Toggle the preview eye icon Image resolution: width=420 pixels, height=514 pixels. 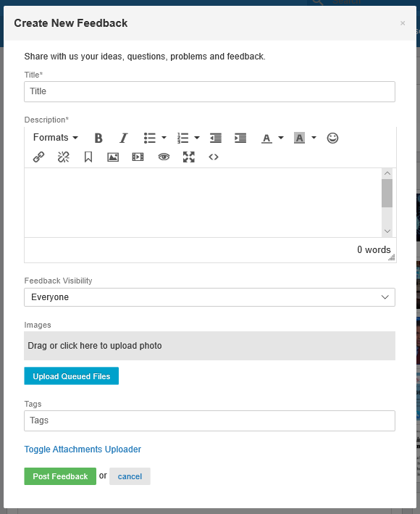[164, 157]
